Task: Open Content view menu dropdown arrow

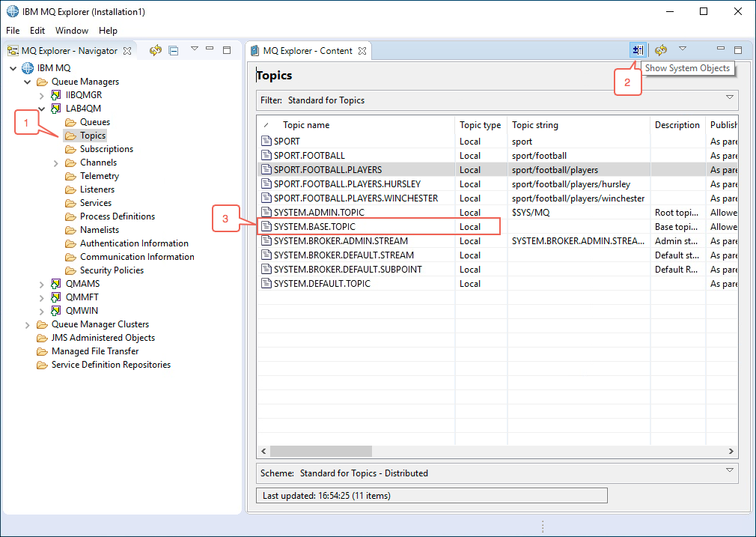Action: point(682,49)
